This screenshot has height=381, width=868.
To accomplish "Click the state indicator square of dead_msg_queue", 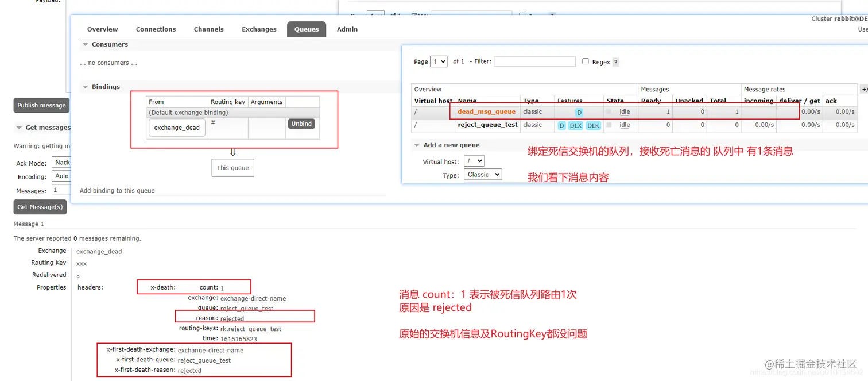I will pos(609,111).
